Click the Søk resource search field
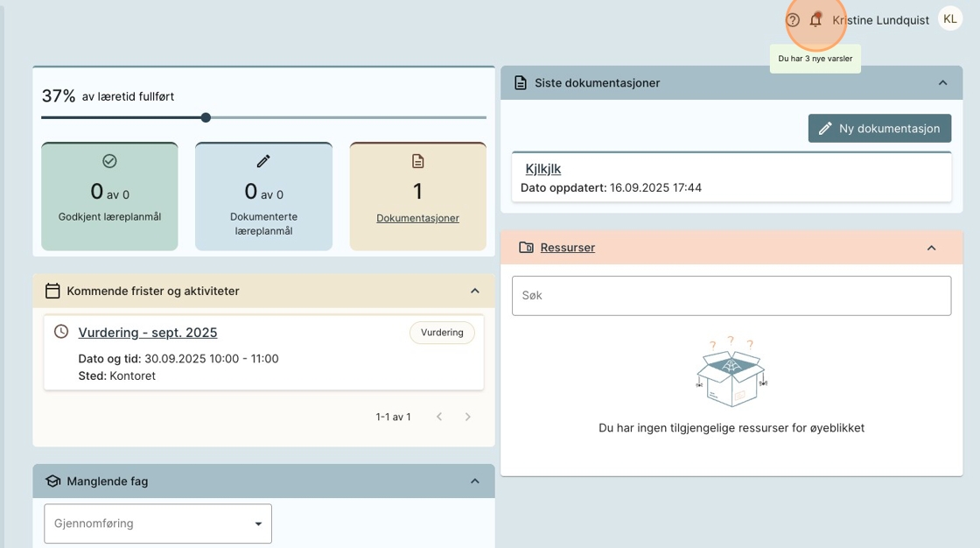 (731, 296)
